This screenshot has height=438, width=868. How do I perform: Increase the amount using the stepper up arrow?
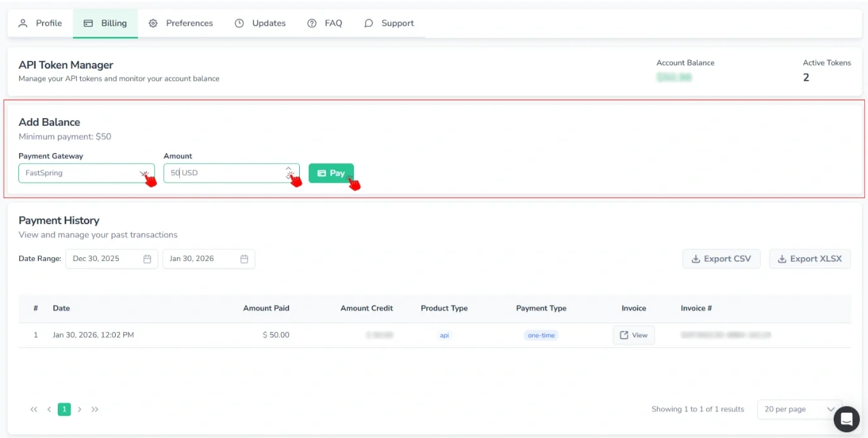289,169
